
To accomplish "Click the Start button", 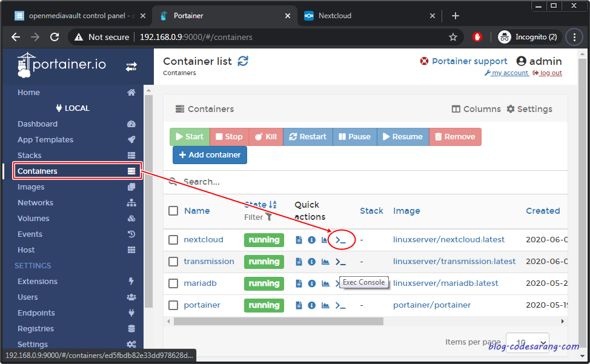I will [190, 137].
